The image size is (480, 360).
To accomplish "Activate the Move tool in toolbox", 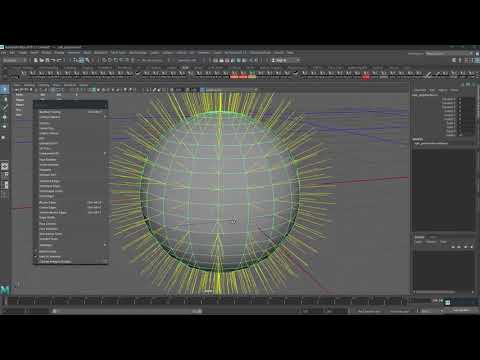I will [4, 117].
